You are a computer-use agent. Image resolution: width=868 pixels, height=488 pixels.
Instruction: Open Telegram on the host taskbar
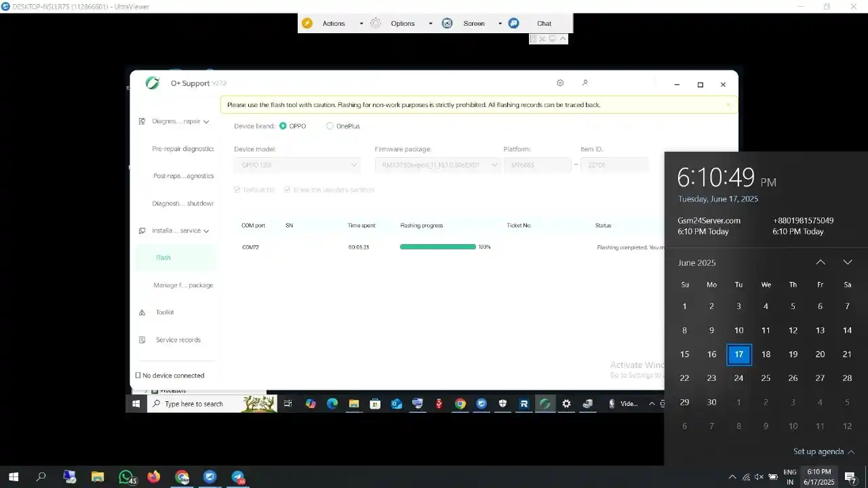[x=238, y=477]
